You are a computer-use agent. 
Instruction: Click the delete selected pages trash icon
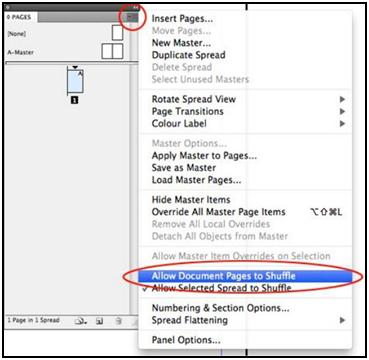click(x=118, y=321)
